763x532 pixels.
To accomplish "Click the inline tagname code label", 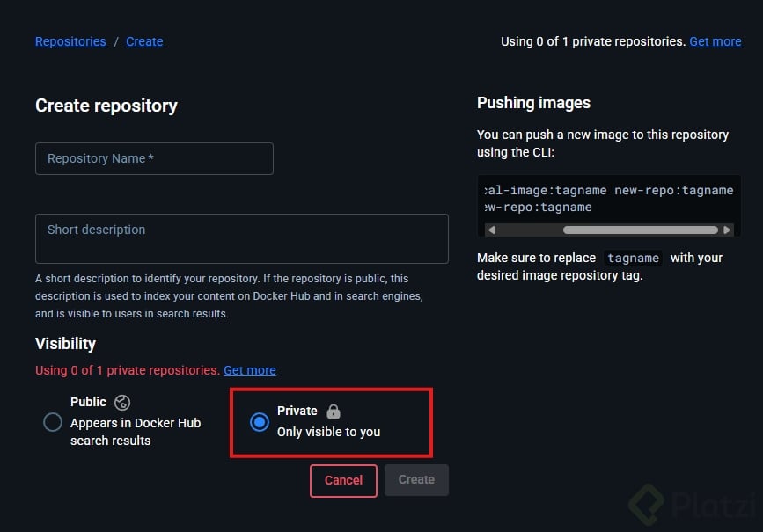I will 633,259.
